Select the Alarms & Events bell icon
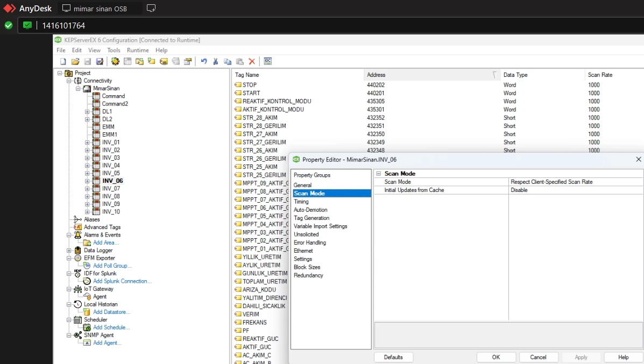 click(x=77, y=235)
